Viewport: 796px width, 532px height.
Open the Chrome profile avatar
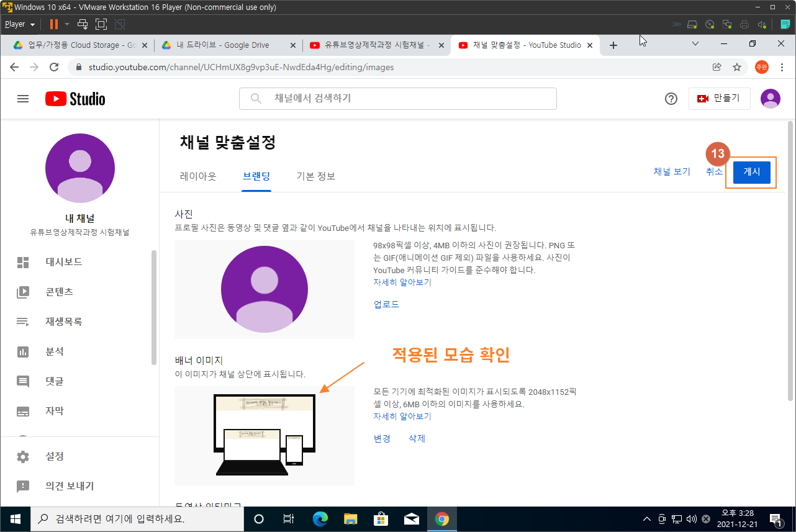pos(762,67)
